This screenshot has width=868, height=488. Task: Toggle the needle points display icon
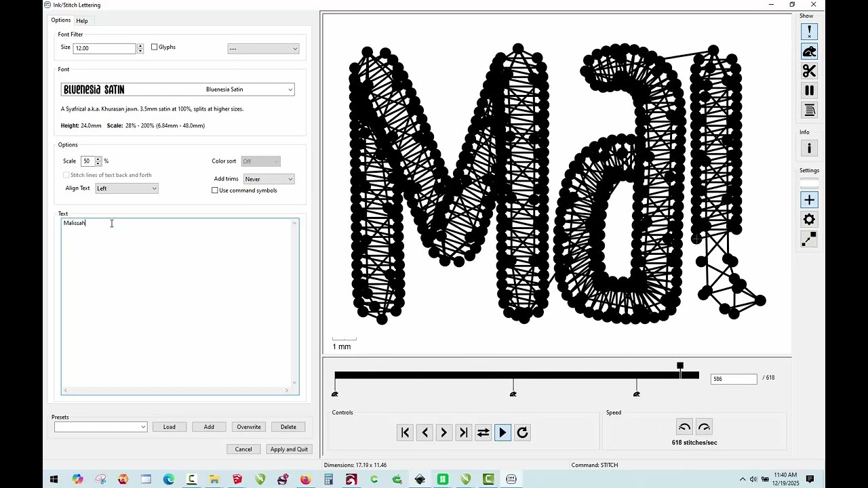[809, 31]
